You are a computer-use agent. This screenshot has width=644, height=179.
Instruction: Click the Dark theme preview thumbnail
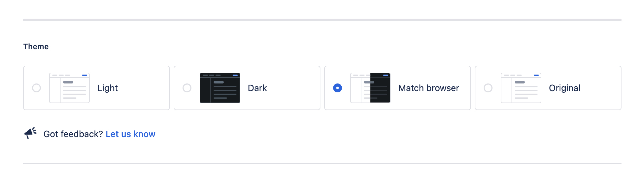point(220,88)
